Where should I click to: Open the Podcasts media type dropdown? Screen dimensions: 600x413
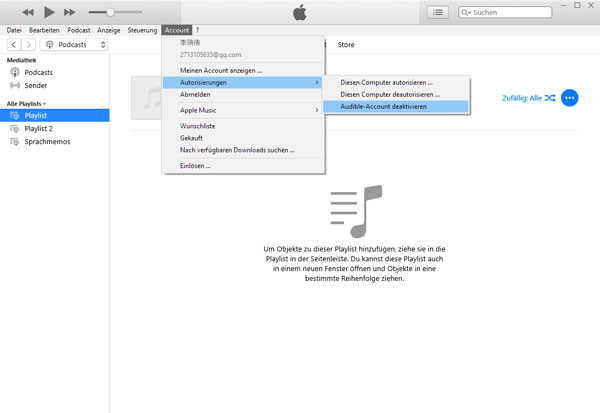[x=74, y=45]
